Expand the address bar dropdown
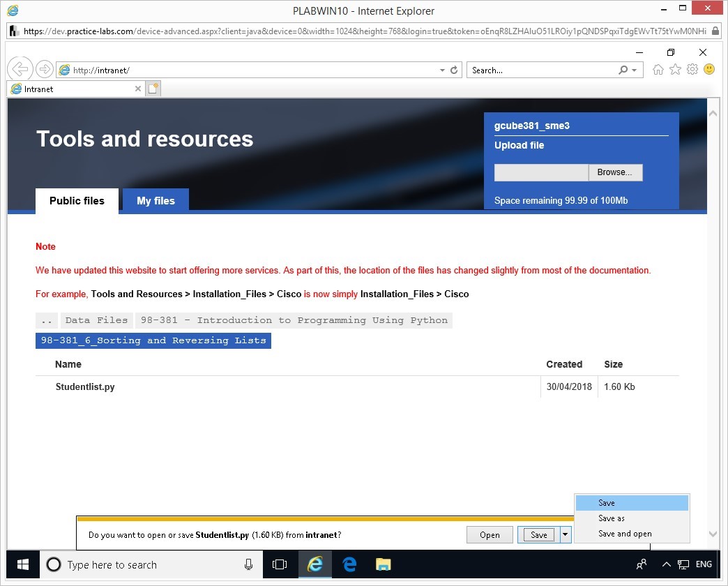This screenshot has height=586, width=728. point(442,70)
